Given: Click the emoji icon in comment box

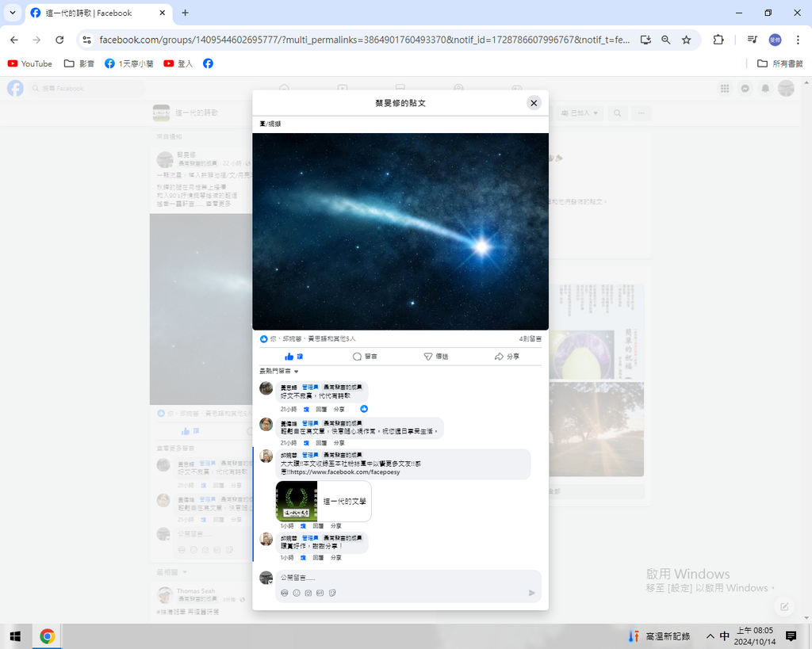Looking at the screenshot, I should tap(297, 593).
